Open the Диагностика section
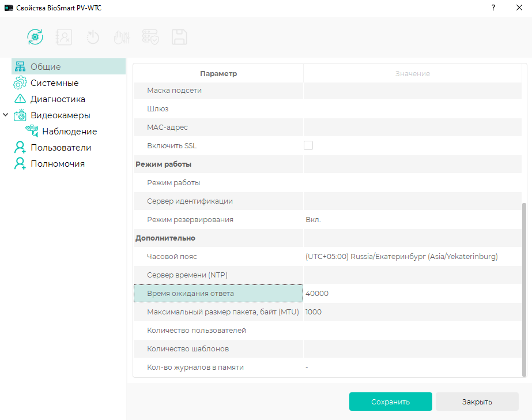 (x=58, y=99)
